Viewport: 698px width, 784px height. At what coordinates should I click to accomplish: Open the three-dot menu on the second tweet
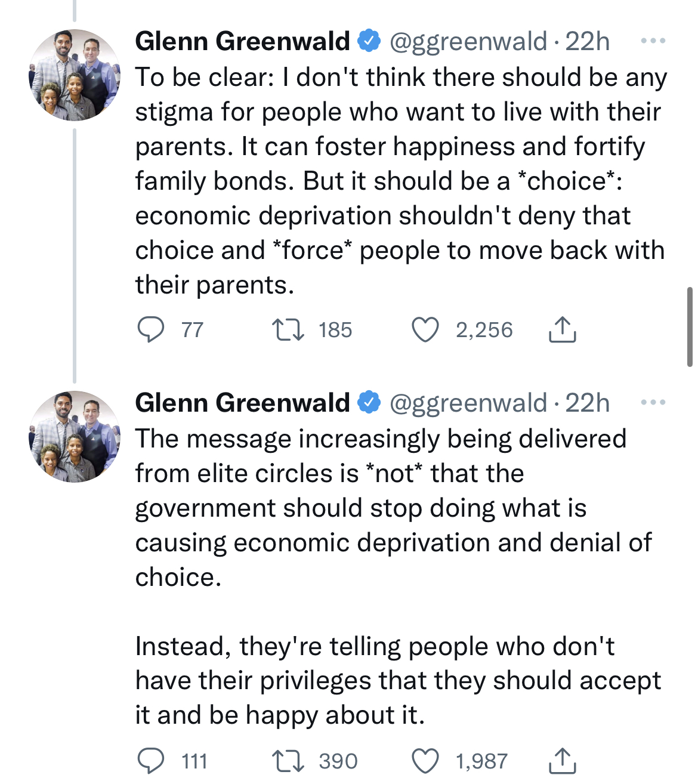[x=653, y=403]
